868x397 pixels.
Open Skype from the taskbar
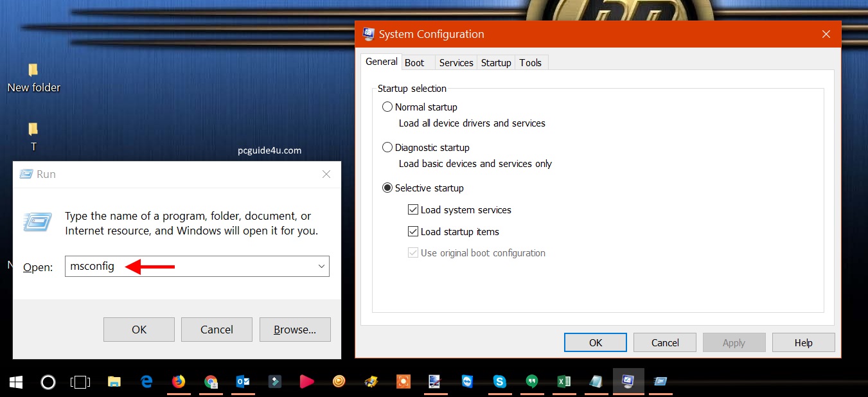coord(499,382)
